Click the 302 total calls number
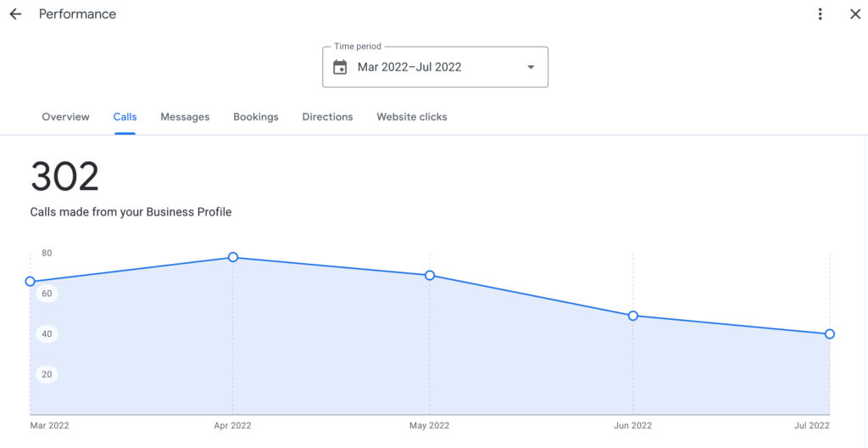 click(x=64, y=176)
